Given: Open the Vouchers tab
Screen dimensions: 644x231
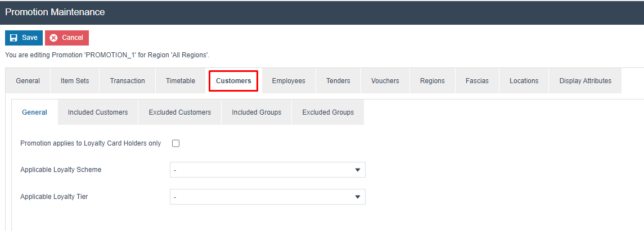Looking at the screenshot, I should [x=385, y=81].
